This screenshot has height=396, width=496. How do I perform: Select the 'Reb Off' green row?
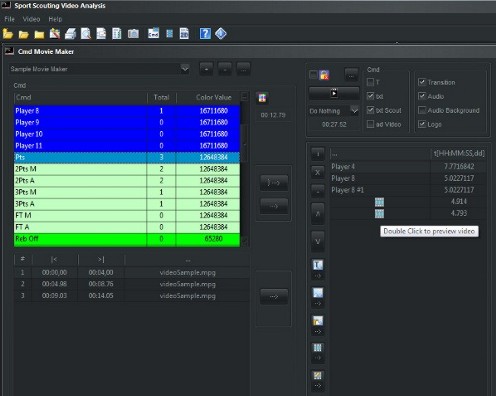[x=127, y=239]
